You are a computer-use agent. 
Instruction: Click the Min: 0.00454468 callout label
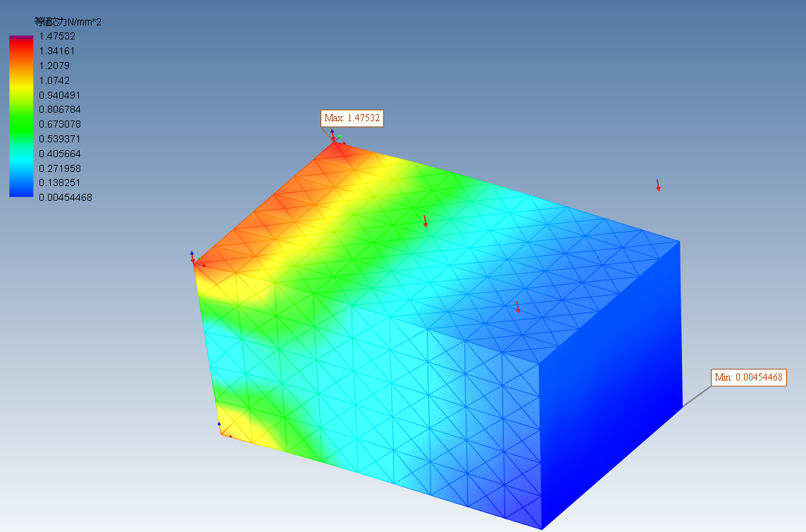coord(748,377)
